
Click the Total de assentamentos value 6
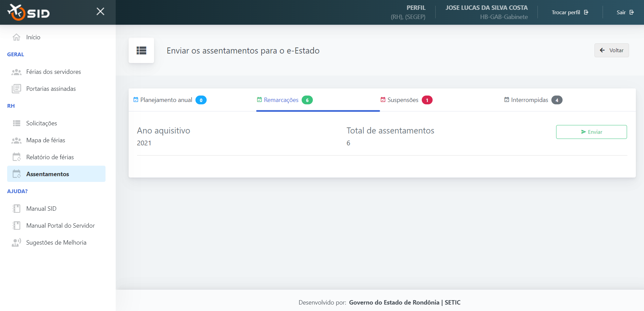click(348, 143)
